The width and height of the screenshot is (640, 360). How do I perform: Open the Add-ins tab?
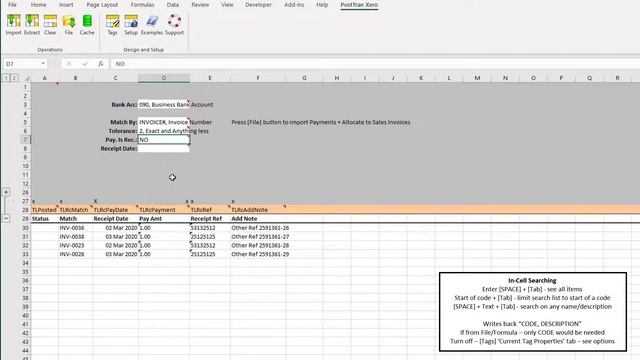pos(294,5)
